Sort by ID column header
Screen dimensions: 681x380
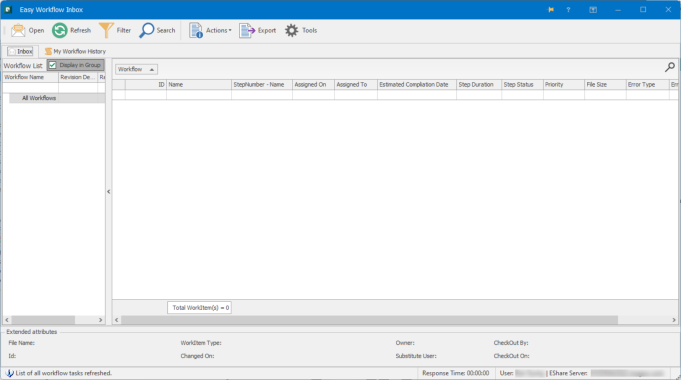[146, 85]
